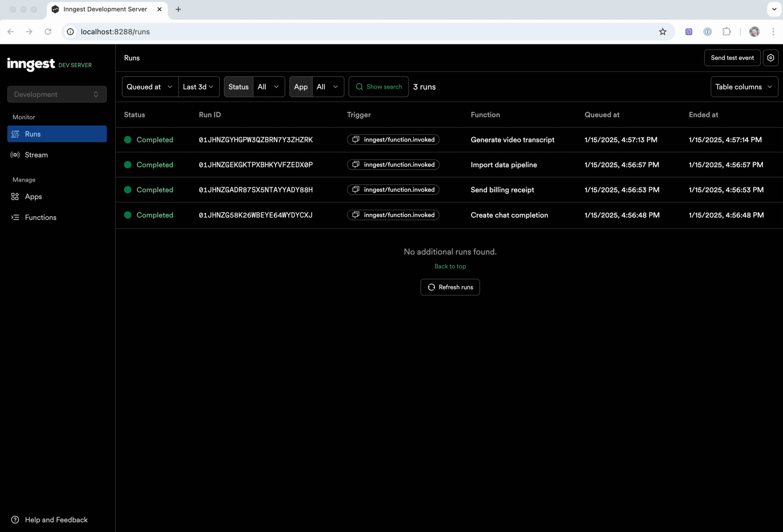Click the Help and Feedback icon
The height and width of the screenshot is (532, 783).
pos(15,519)
